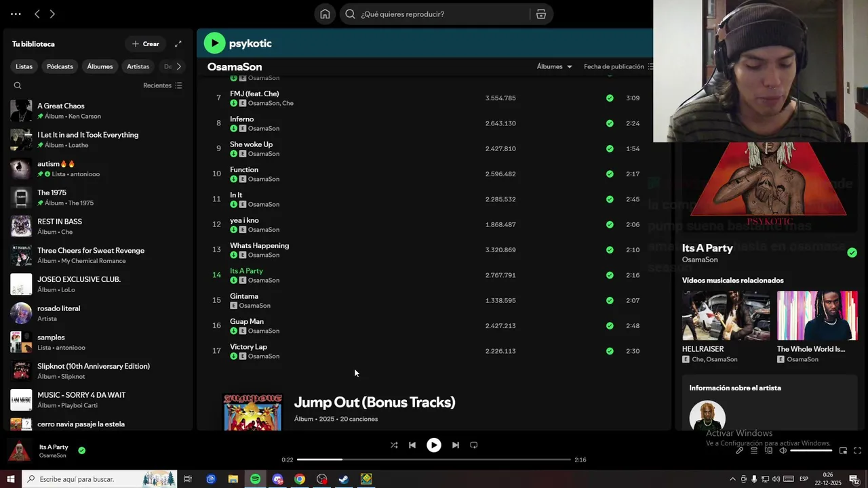
Task: Open The Whole World Is... video thumbnail
Action: click(x=817, y=316)
